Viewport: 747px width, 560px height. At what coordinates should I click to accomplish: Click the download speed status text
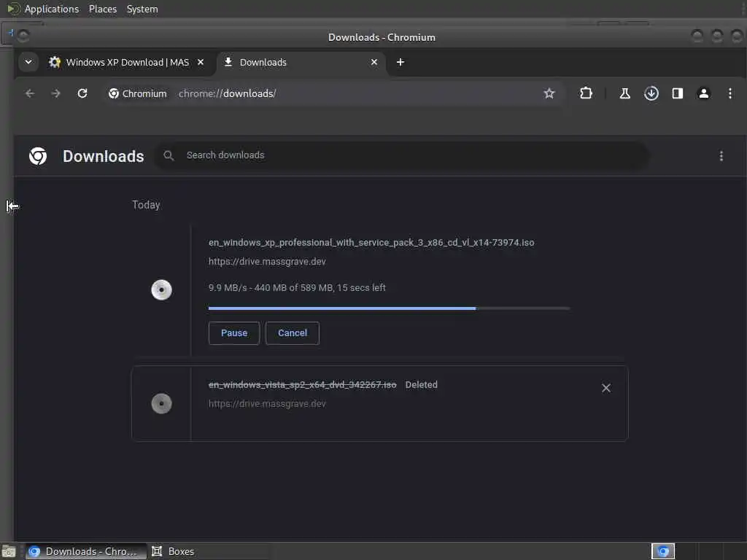click(x=297, y=287)
